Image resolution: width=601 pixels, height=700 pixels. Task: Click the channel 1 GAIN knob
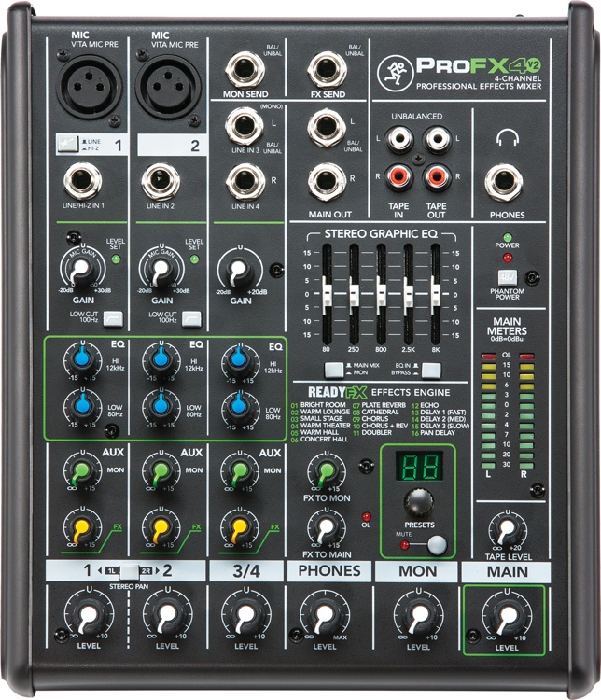[82, 271]
